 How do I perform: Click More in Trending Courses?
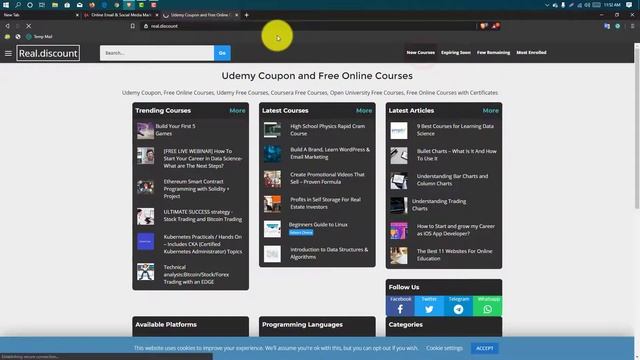(x=237, y=111)
